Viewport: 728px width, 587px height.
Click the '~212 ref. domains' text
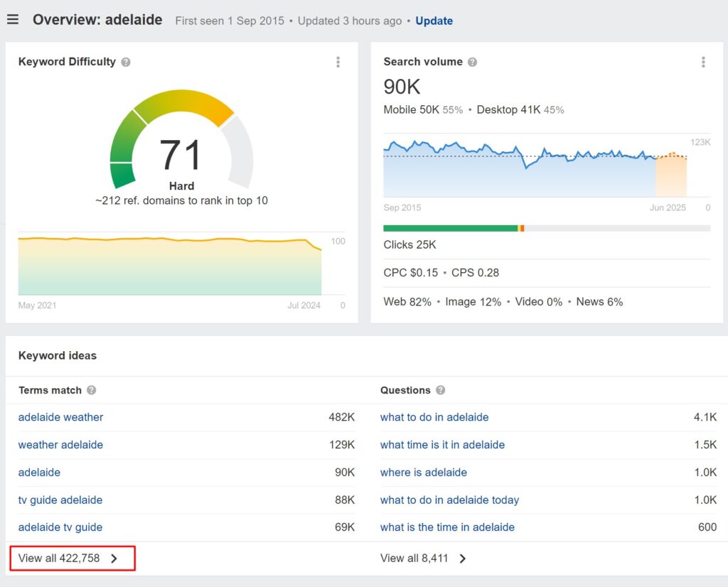[181, 200]
